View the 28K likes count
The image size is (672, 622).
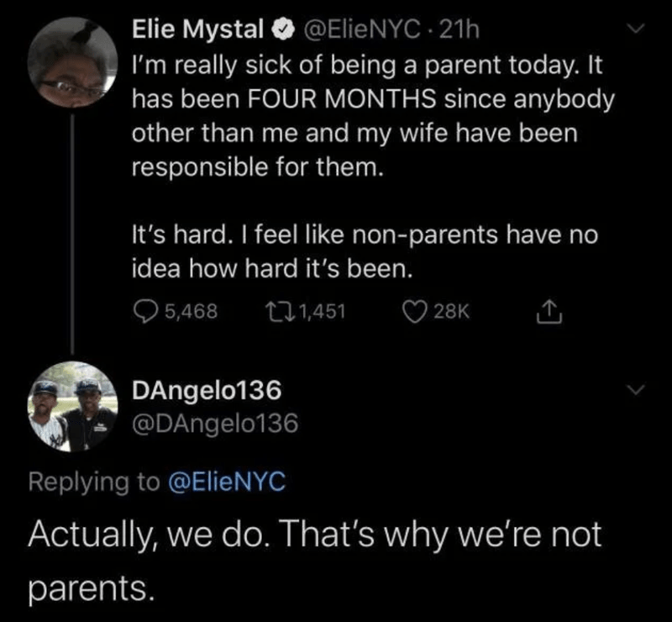(452, 312)
